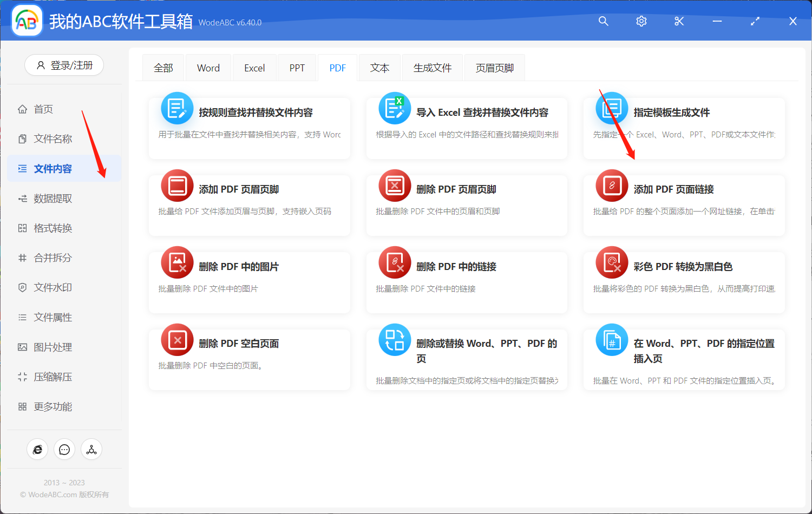This screenshot has width=812, height=514.
Task: Open the 按规则查找并替换文件内容 icon
Action: tap(177, 108)
